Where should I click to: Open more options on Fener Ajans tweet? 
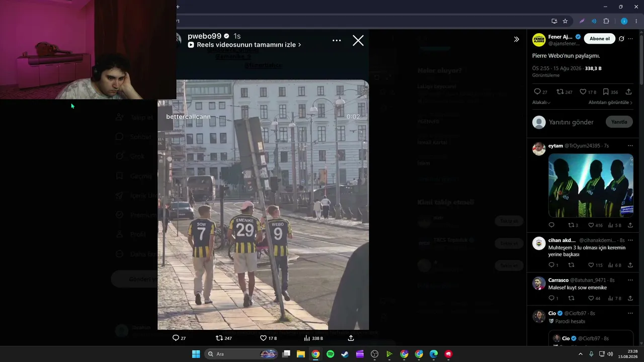point(630,39)
